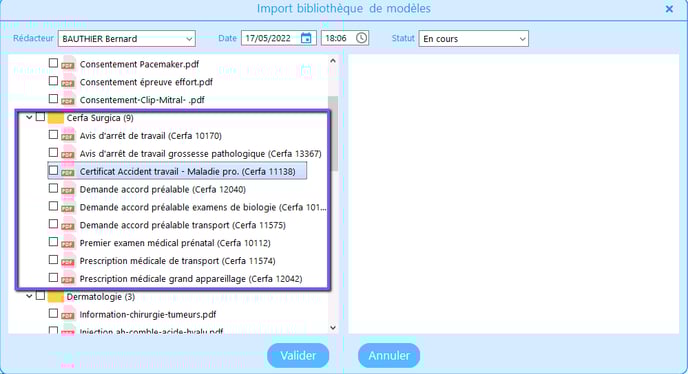688x374 pixels.
Task: Click the clock icon in time field
Action: (x=361, y=38)
